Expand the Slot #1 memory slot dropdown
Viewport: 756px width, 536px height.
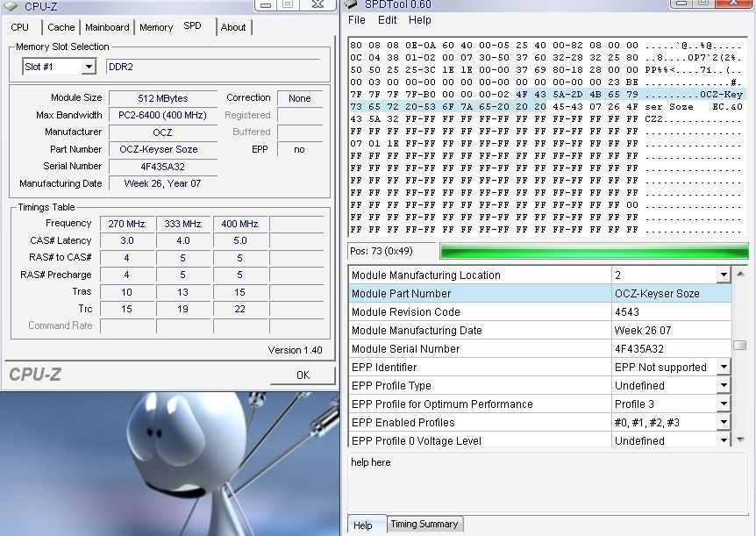click(89, 67)
